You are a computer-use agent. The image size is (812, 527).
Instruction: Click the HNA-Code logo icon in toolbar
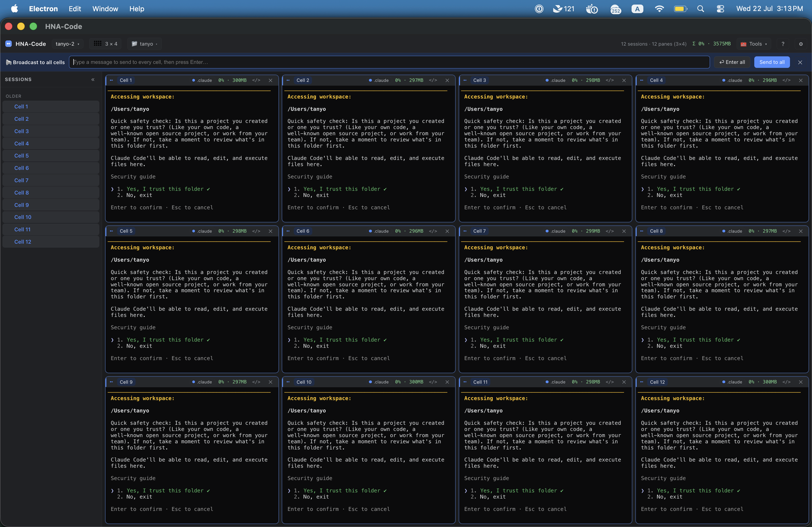click(x=9, y=44)
